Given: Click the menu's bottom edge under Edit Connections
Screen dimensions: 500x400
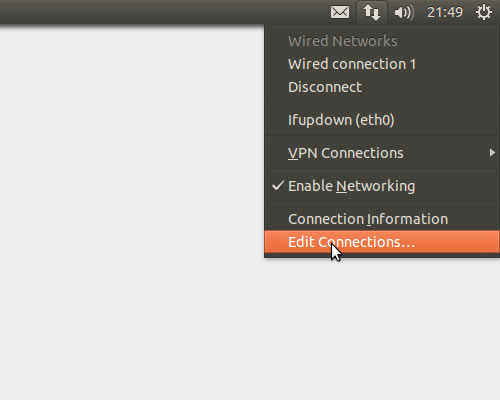Looking at the screenshot, I should point(382,255).
